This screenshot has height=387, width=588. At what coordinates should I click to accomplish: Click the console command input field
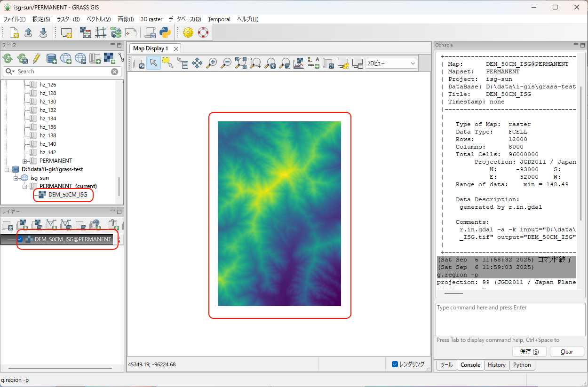coord(510,319)
